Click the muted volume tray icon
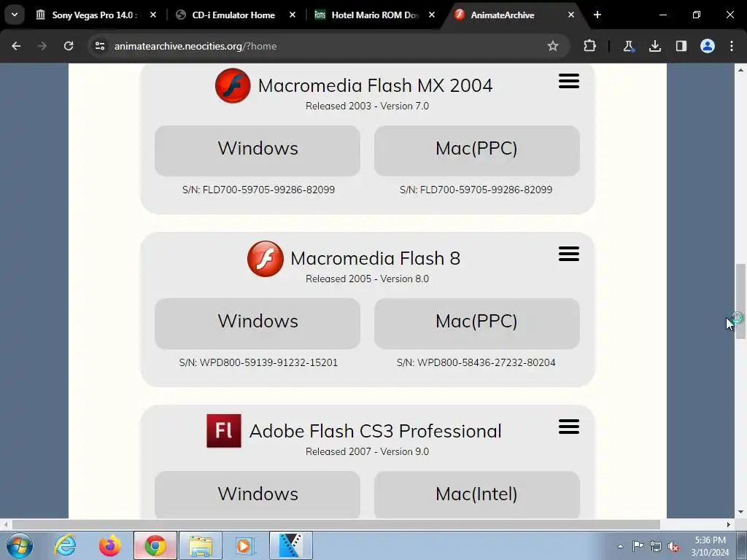747x560 pixels. 673,546
